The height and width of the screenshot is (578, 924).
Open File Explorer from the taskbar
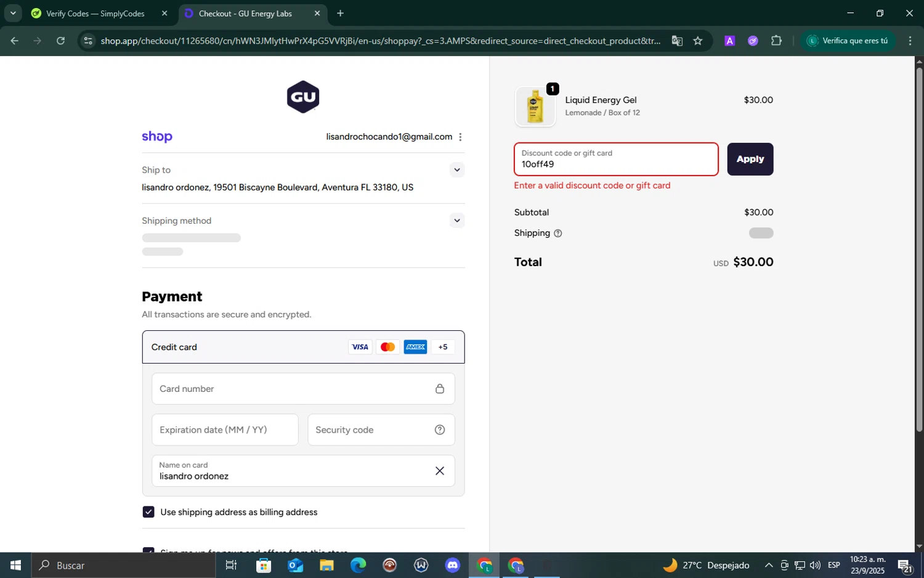click(x=326, y=565)
